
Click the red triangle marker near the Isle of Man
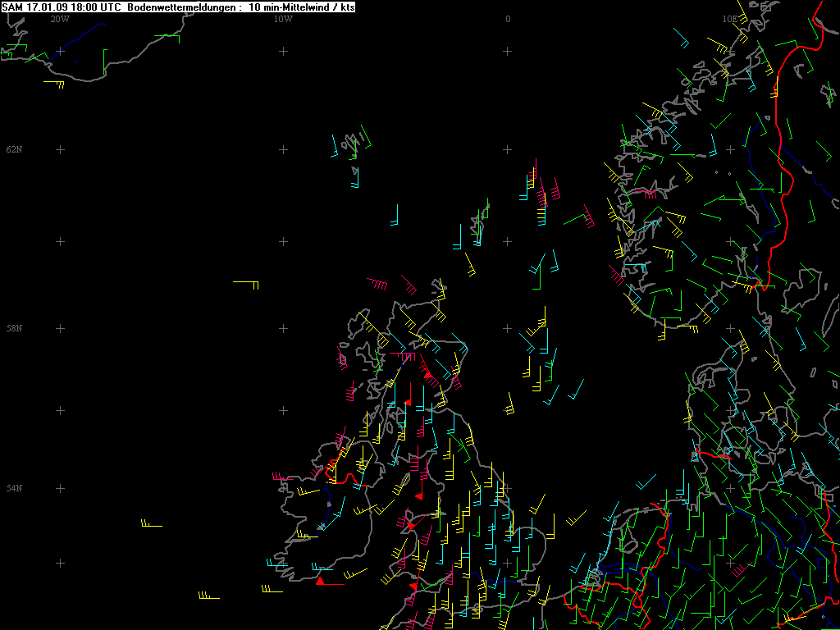(419, 496)
